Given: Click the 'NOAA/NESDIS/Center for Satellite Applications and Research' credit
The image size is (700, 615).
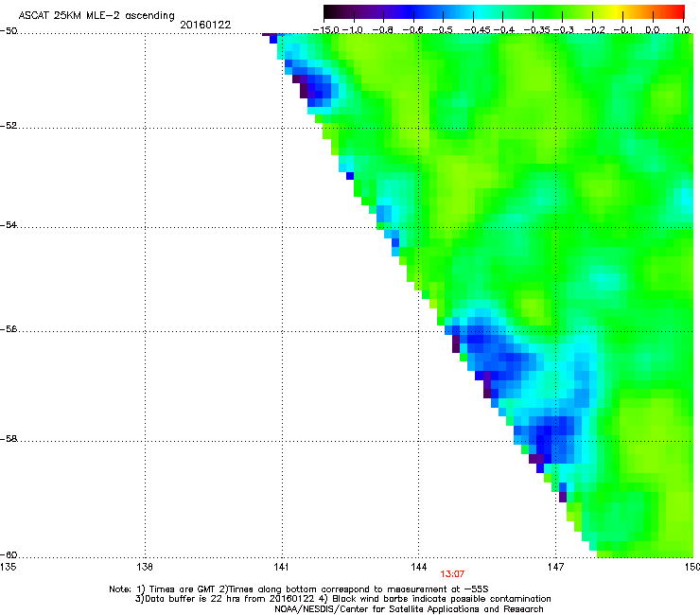Looking at the screenshot, I should (x=409, y=609).
